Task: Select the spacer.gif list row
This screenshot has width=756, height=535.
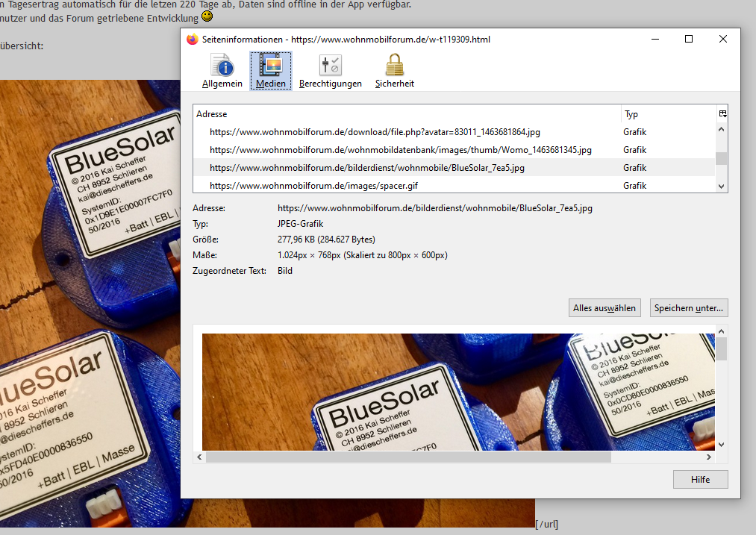Action: click(454, 186)
